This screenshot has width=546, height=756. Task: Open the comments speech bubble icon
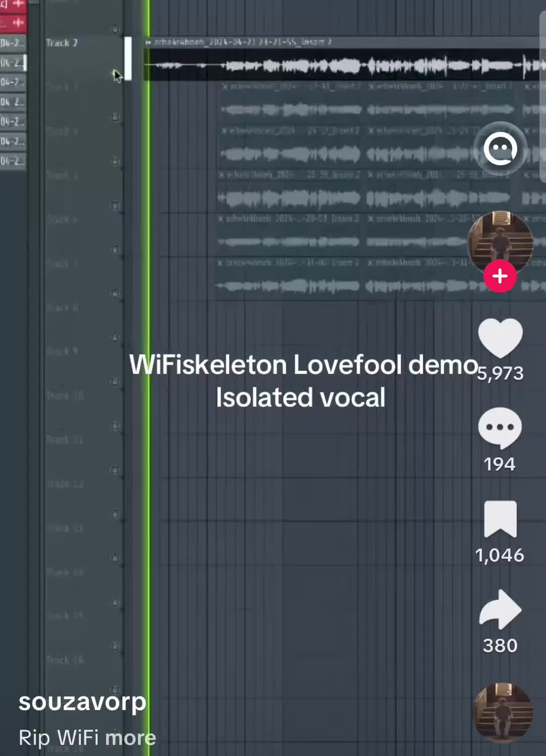pyautogui.click(x=500, y=428)
